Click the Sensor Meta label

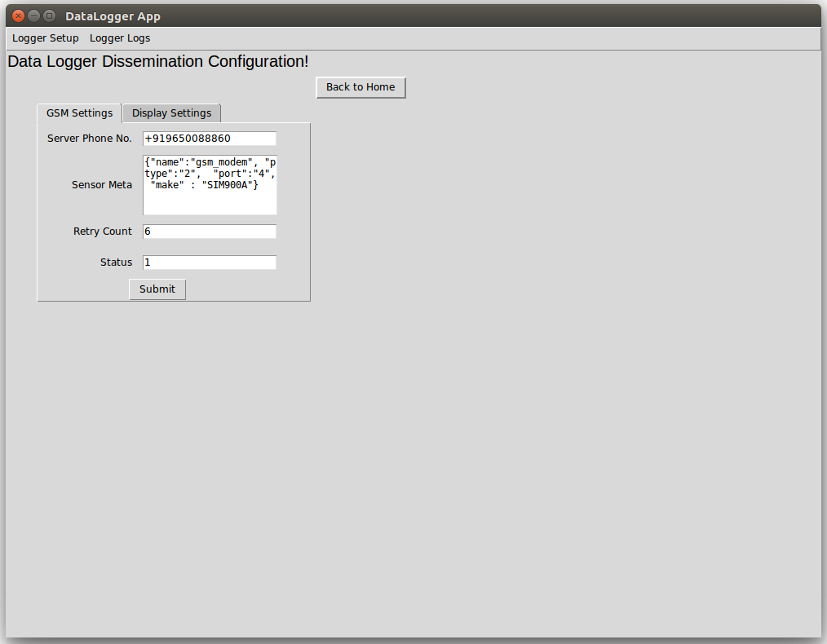click(x=102, y=185)
